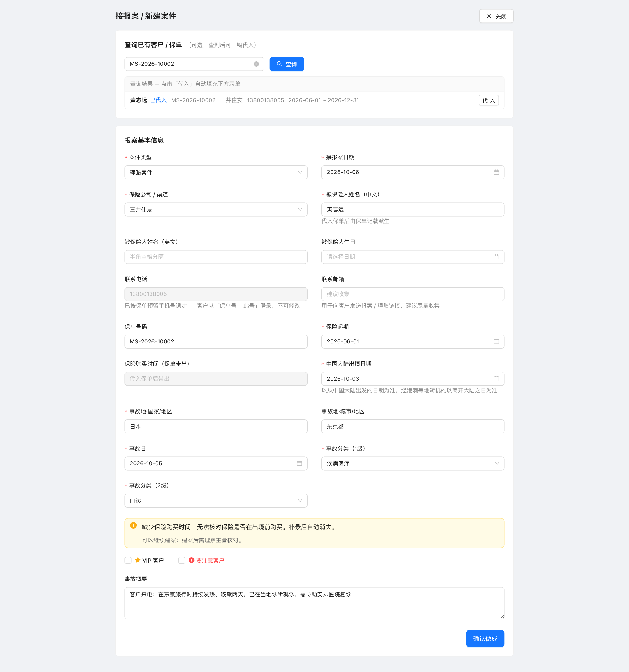
Task: Click the 查询 search button
Action: coord(287,64)
